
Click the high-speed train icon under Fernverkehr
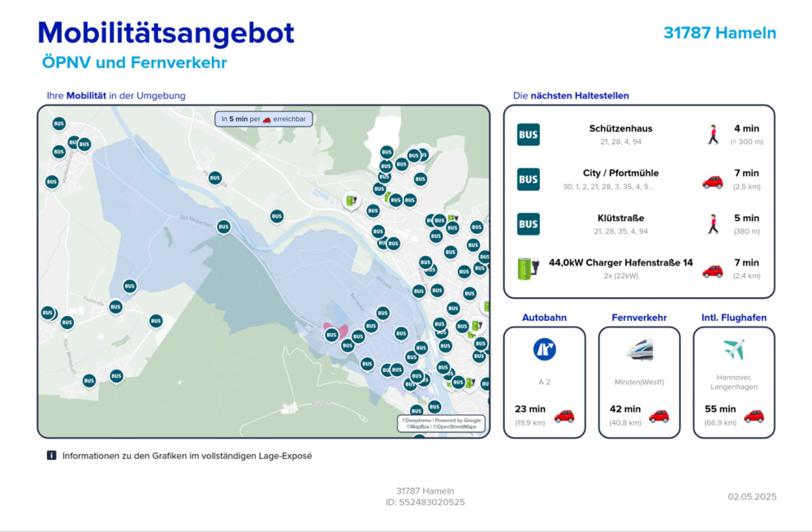click(639, 349)
